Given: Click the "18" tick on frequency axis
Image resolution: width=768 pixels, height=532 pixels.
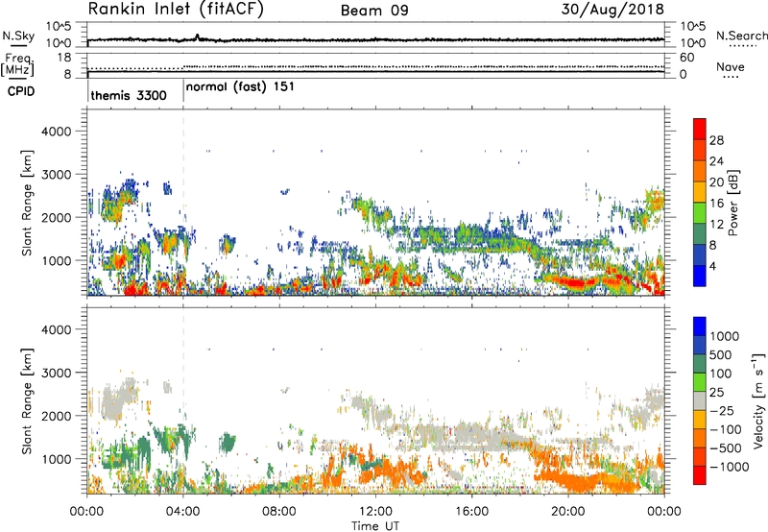Looking at the screenshot, I should tap(64, 58).
